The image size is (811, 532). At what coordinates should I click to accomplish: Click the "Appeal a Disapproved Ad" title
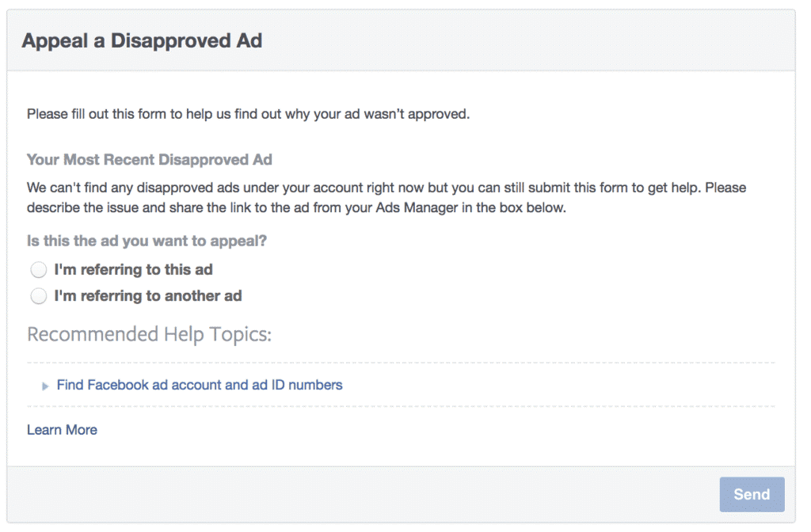pyautogui.click(x=142, y=40)
